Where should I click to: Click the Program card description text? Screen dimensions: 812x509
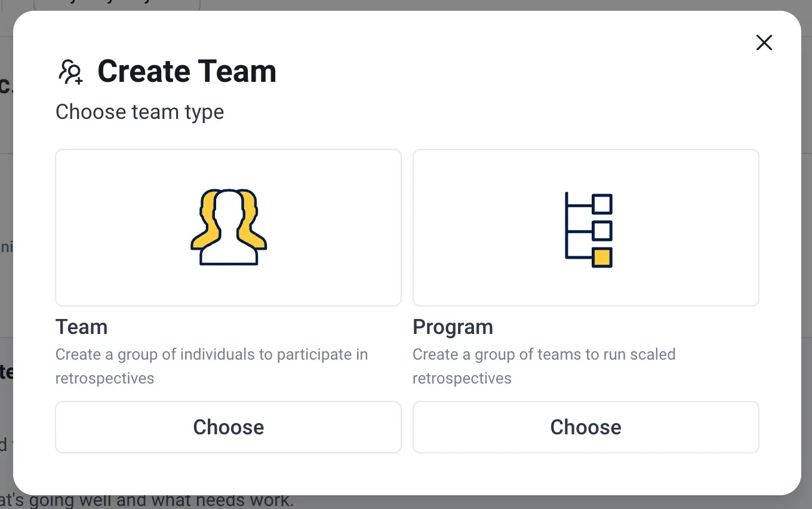pyautogui.click(x=543, y=366)
